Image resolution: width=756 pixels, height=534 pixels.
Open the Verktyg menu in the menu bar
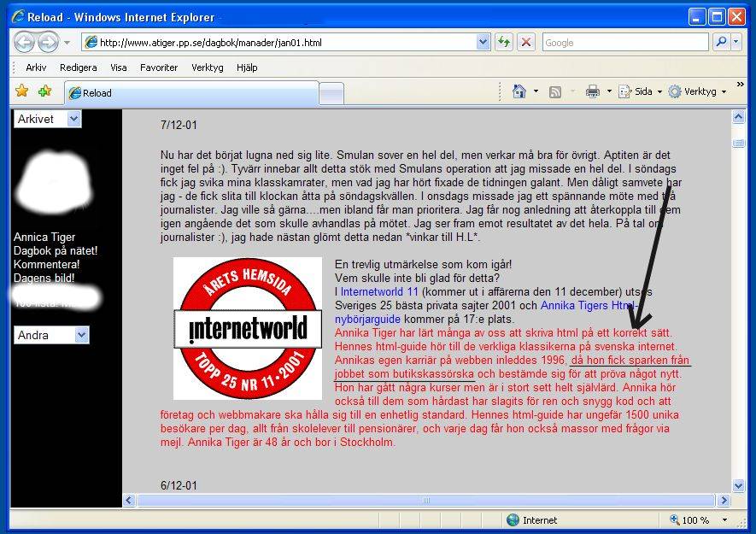tap(208, 67)
